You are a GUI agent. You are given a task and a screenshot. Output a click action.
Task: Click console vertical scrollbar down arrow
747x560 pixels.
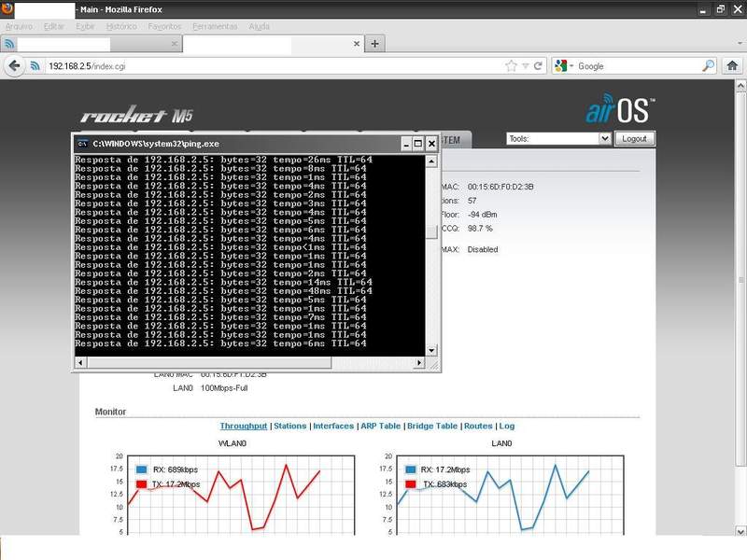(431, 351)
